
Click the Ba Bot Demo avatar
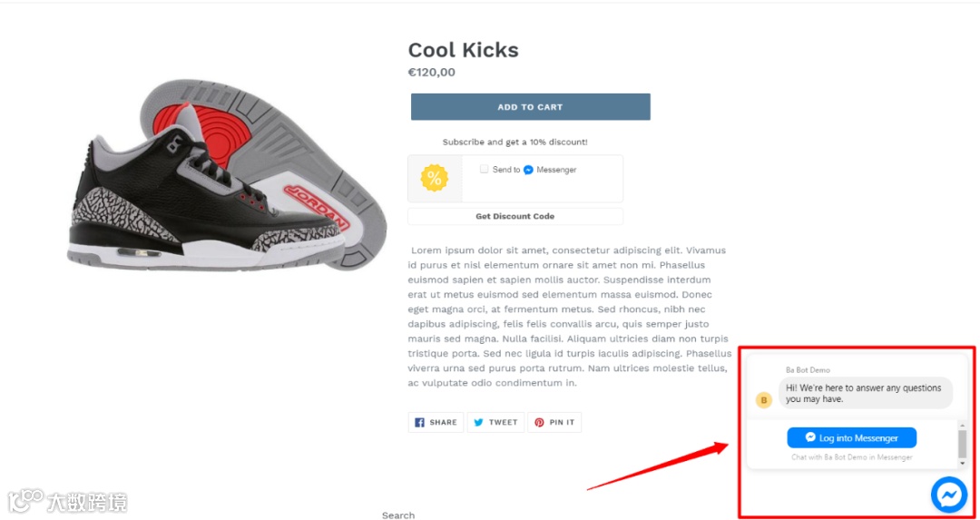(764, 399)
